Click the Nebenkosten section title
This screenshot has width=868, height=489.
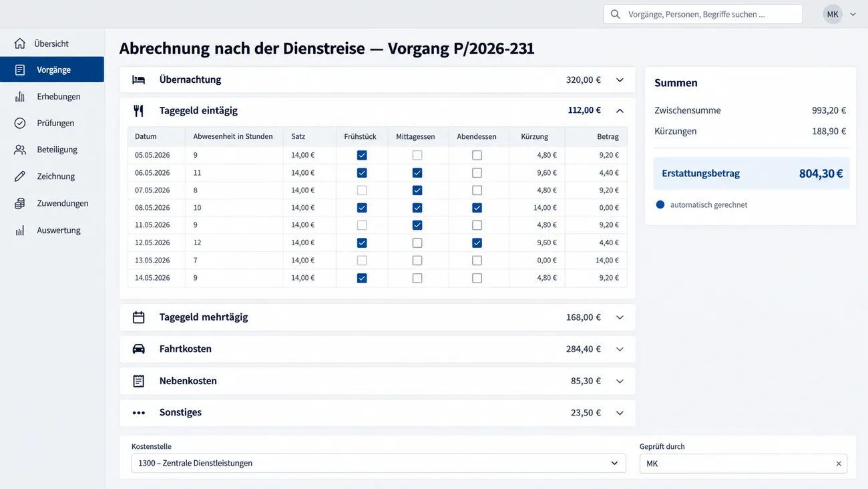click(188, 381)
